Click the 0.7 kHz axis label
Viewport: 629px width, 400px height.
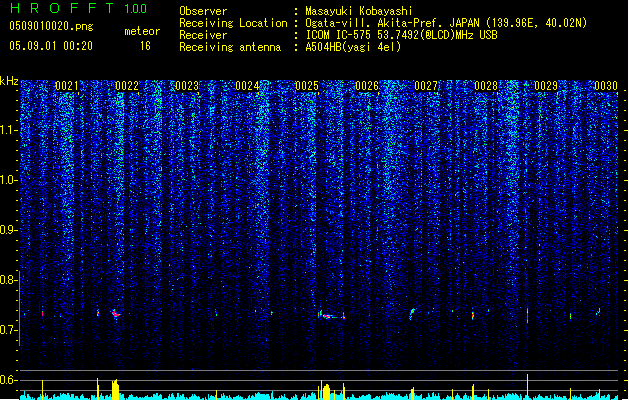click(9, 330)
